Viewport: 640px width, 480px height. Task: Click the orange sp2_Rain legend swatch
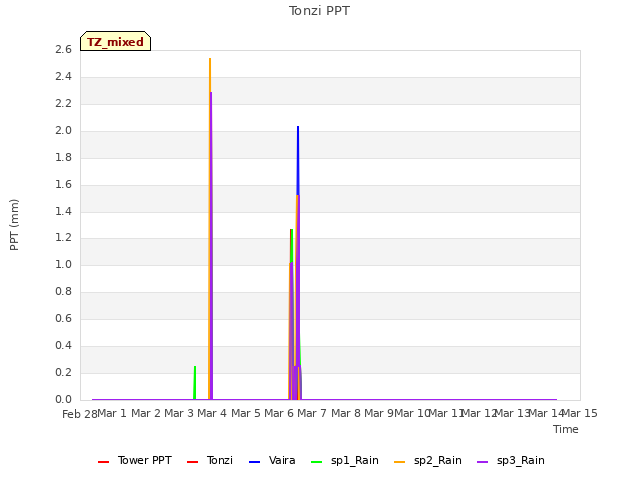[x=400, y=462]
